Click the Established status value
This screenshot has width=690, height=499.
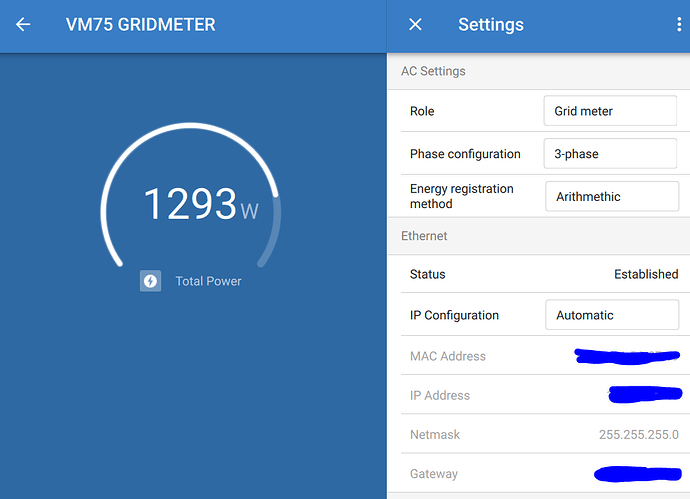[x=646, y=274]
